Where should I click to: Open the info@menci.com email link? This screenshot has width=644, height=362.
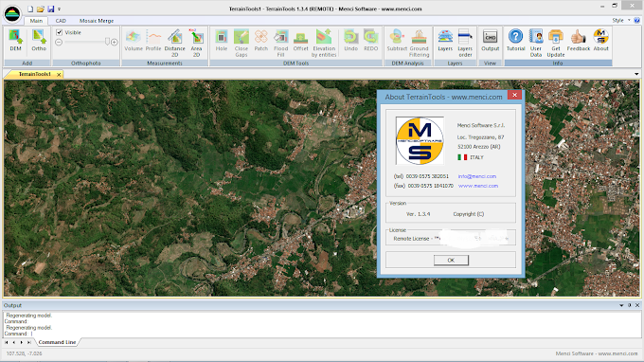(x=477, y=176)
